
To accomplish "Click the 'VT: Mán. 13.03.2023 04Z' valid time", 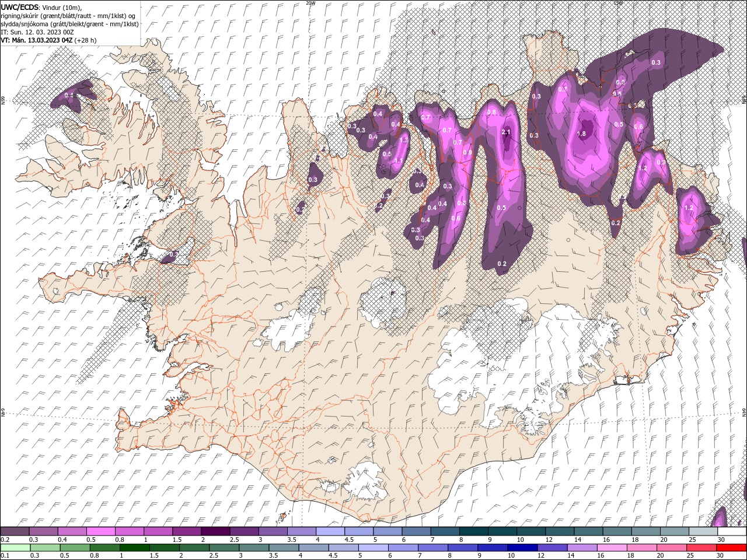I will click(37, 40).
